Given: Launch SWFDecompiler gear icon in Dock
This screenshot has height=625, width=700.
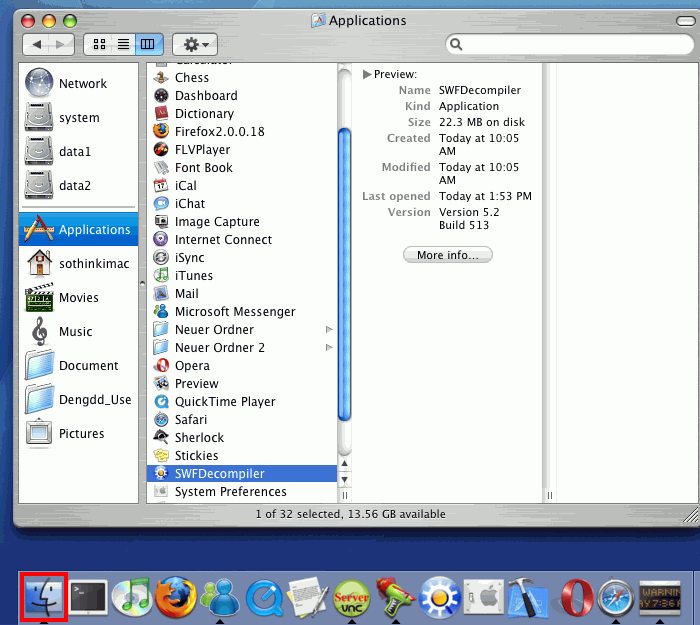Looking at the screenshot, I should pyautogui.click(x=440, y=597).
